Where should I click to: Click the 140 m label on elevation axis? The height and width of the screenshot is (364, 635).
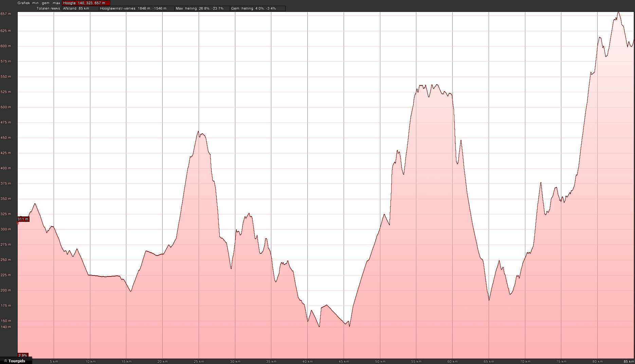point(6,327)
